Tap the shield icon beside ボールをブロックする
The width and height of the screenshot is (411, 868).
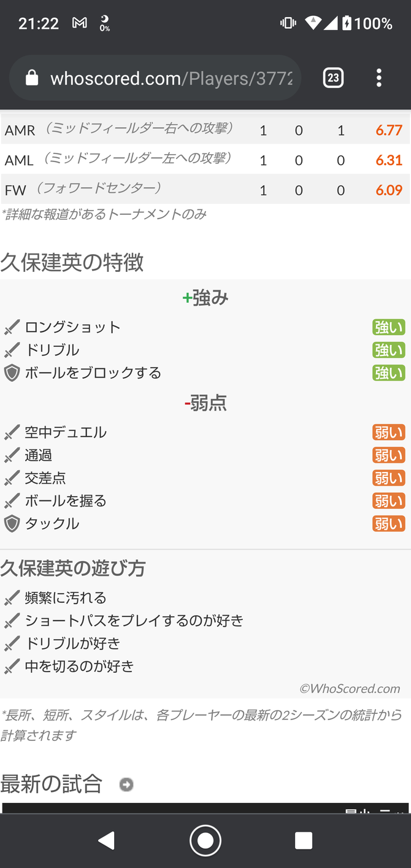pyautogui.click(x=12, y=373)
